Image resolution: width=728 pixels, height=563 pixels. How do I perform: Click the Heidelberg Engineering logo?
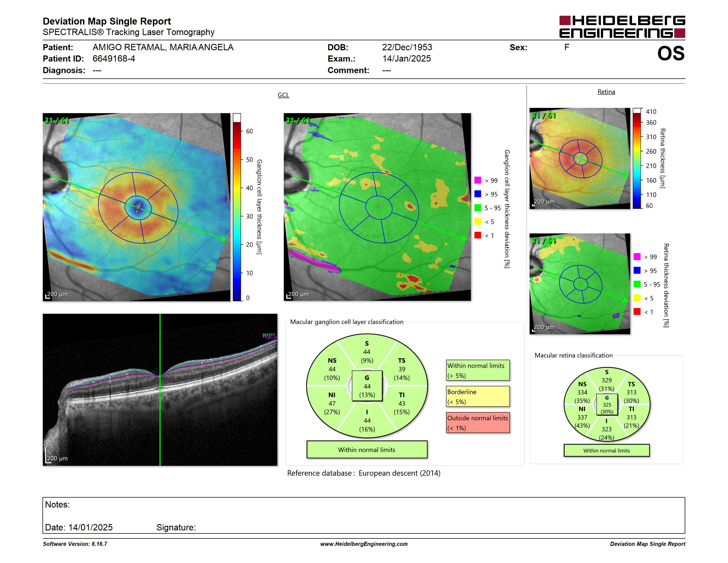click(622, 27)
